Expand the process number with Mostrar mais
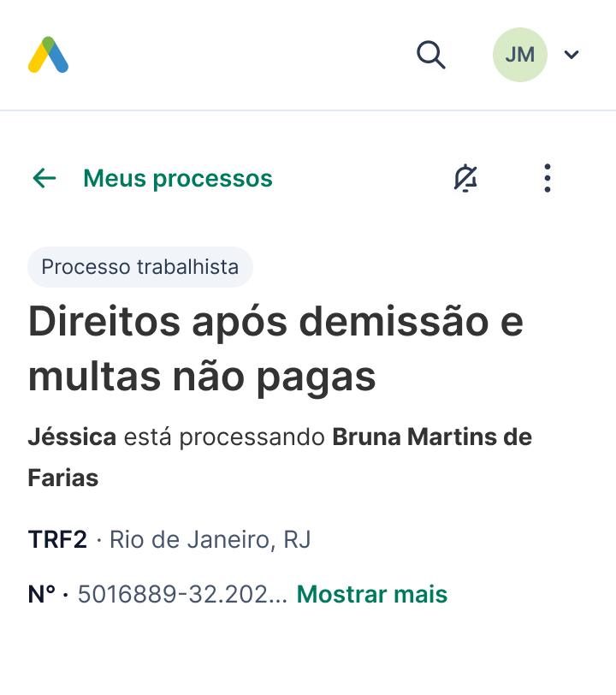This screenshot has height=695, width=616. point(371,594)
